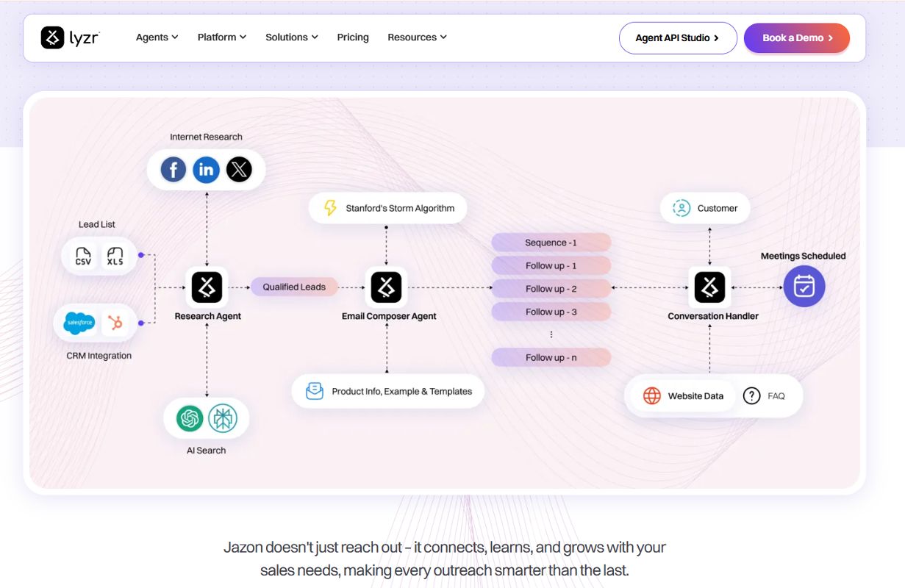Click the lightning bolt Storm Algorithm icon
Viewport: 905px width, 588px height.
tap(331, 208)
